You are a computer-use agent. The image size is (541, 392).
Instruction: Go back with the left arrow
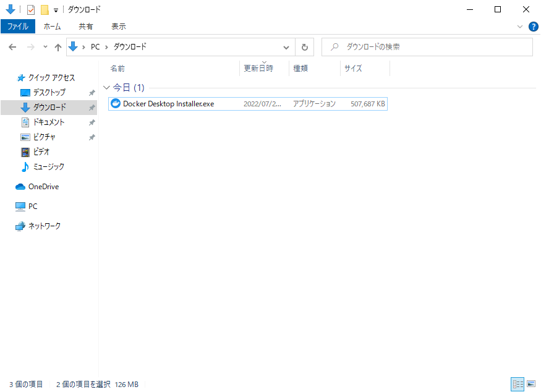click(x=12, y=47)
